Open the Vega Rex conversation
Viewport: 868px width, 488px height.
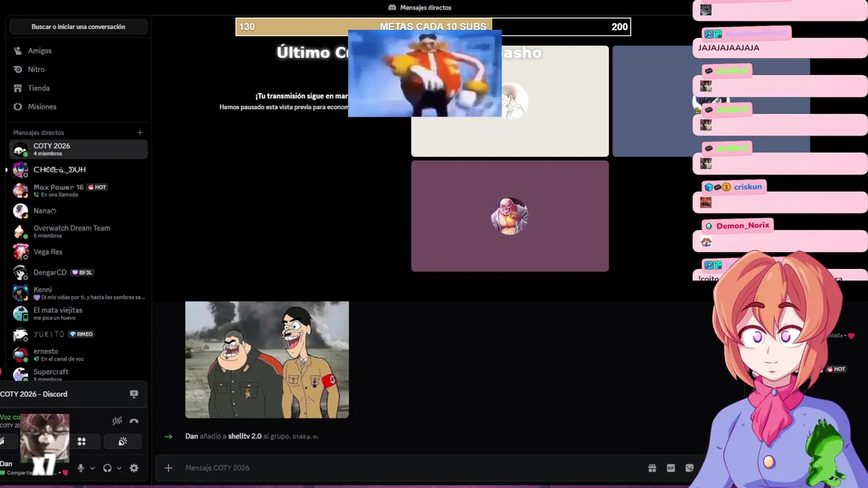pos(78,252)
